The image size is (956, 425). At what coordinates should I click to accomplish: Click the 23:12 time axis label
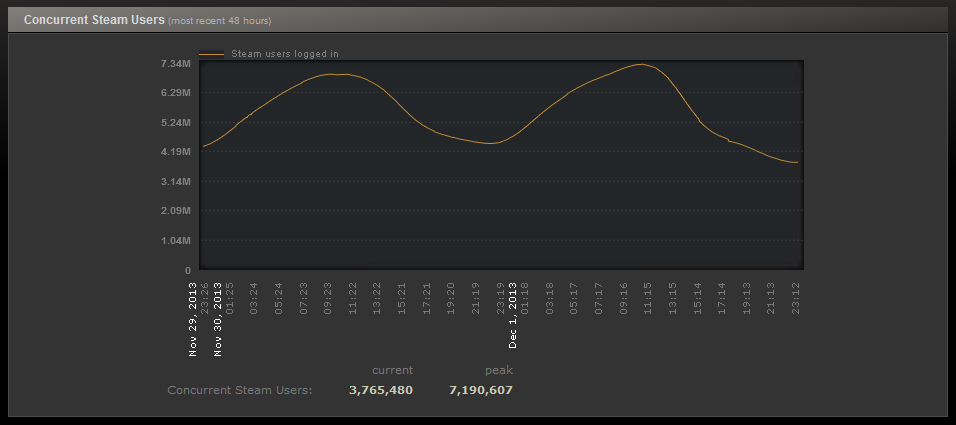[796, 297]
